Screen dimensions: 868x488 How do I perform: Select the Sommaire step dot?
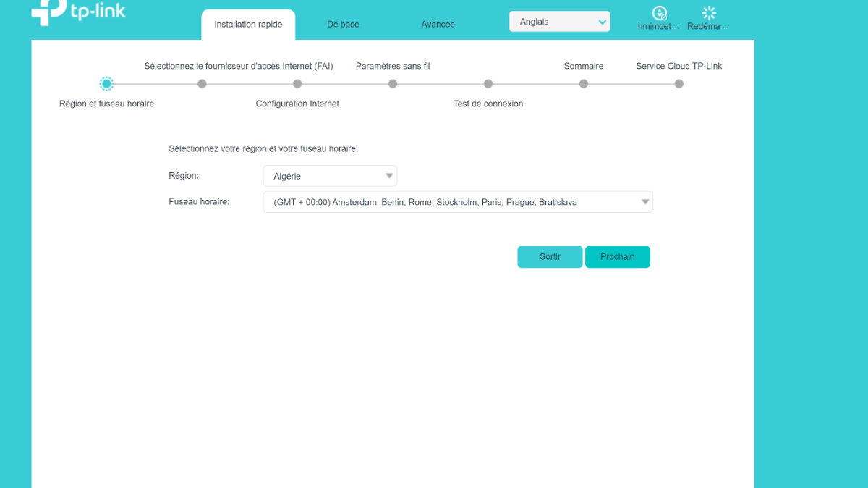[584, 84]
